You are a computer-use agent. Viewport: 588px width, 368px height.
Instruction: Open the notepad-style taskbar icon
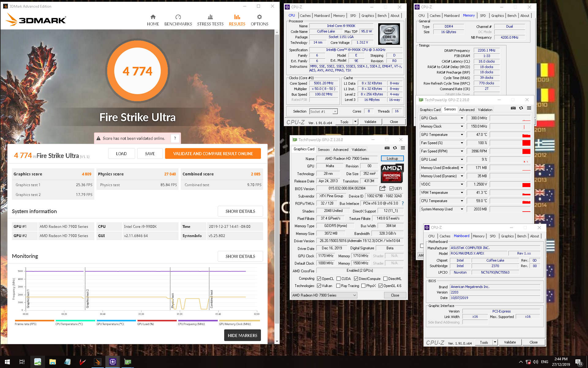point(67,362)
